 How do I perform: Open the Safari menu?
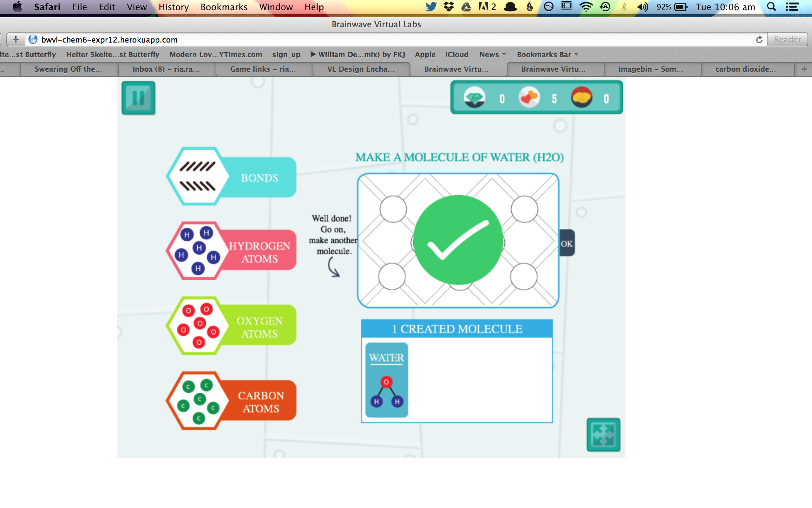(x=47, y=7)
